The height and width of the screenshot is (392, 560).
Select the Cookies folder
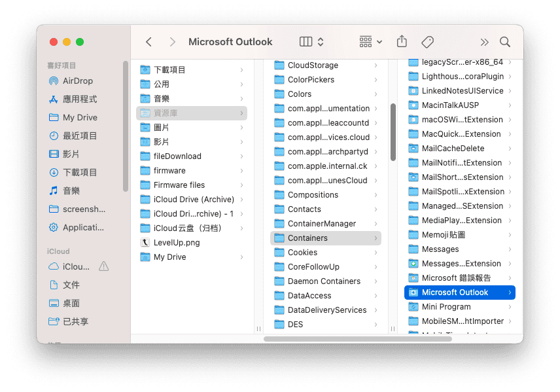click(326, 253)
